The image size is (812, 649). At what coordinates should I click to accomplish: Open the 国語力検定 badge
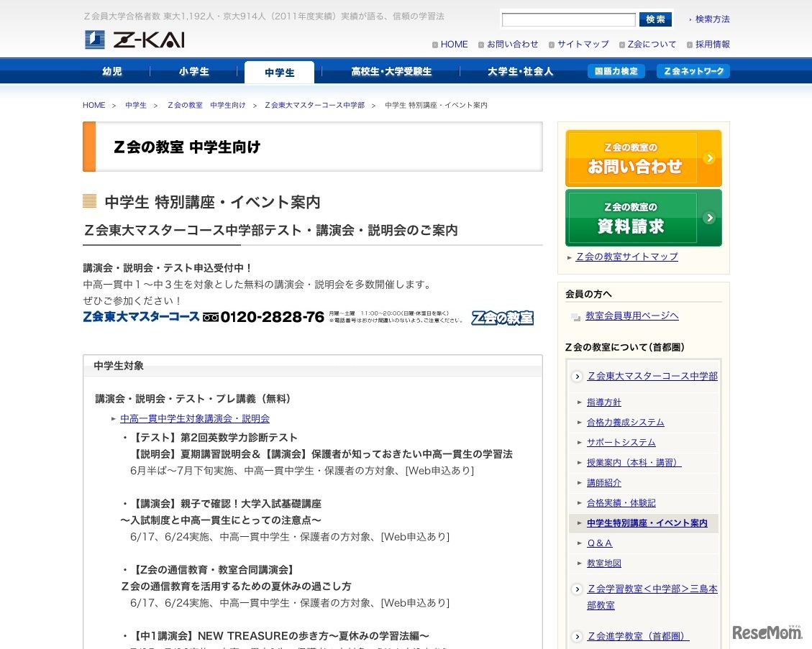[x=616, y=71]
